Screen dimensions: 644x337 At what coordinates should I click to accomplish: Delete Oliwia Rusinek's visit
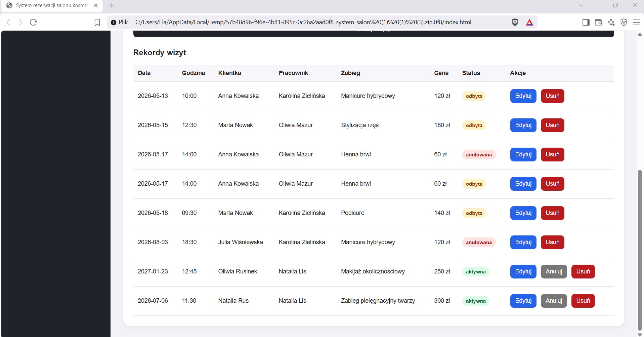pos(583,271)
